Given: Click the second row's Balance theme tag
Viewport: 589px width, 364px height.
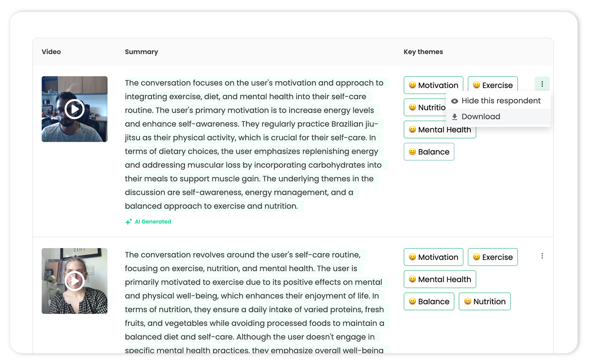Looking at the screenshot, I should (429, 302).
